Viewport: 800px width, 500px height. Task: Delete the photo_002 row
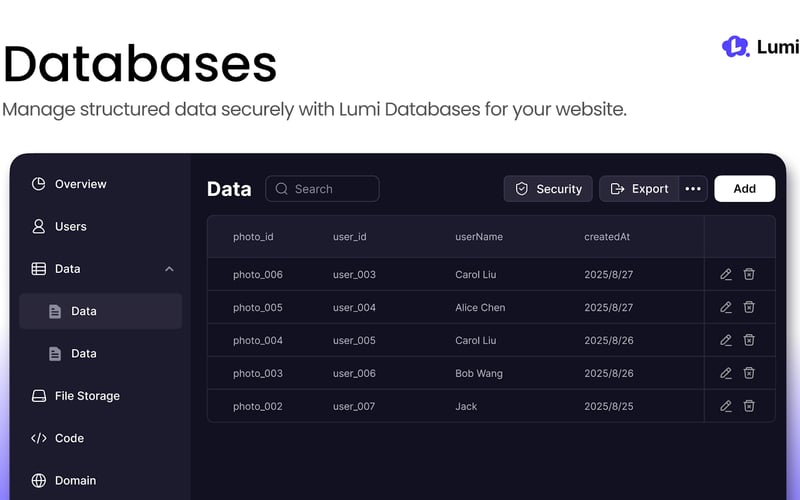(x=748, y=406)
